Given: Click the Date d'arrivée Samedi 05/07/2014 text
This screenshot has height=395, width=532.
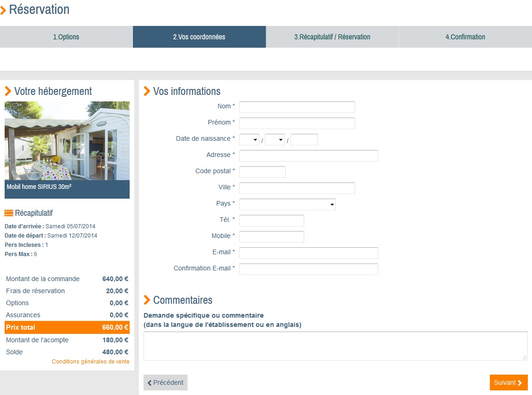Looking at the screenshot, I should click(x=50, y=226).
